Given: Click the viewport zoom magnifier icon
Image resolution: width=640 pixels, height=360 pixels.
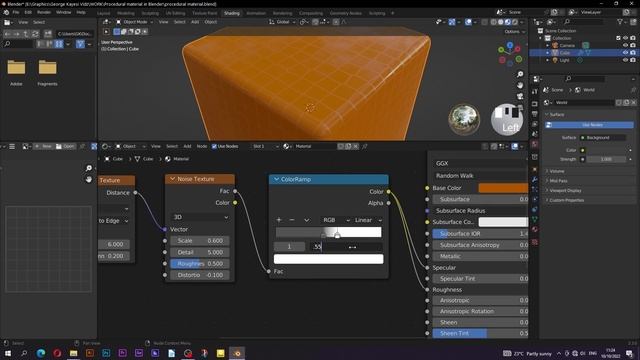Looking at the screenshot, I should [x=520, y=74].
